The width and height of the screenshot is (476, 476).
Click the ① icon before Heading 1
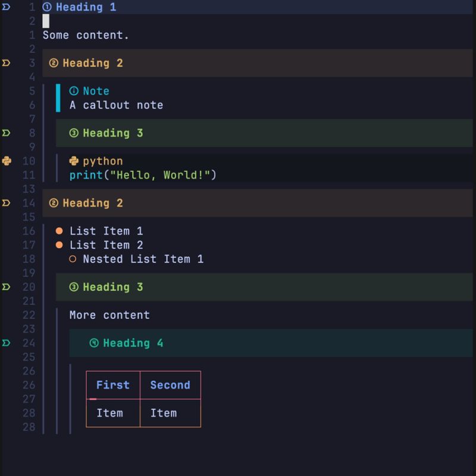46,7
